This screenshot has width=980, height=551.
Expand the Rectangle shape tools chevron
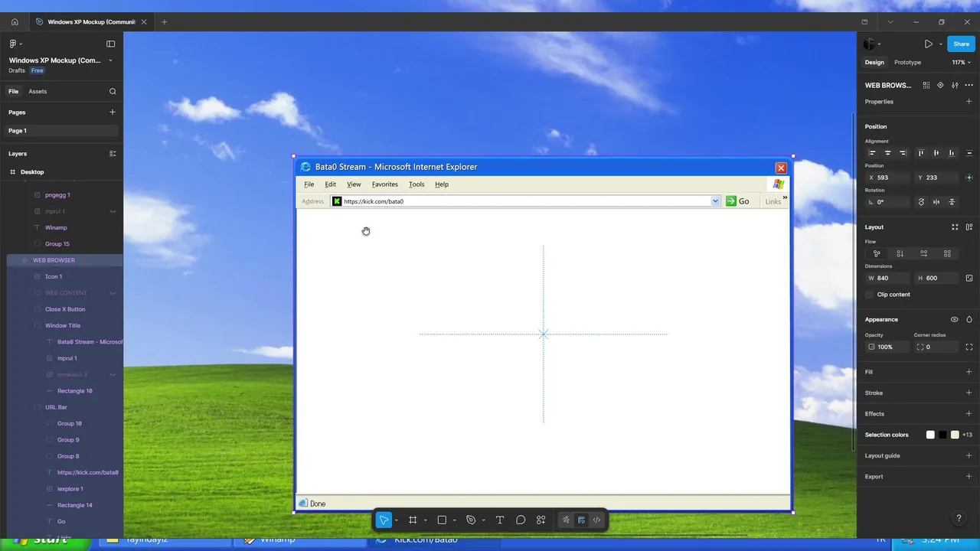[454, 520]
